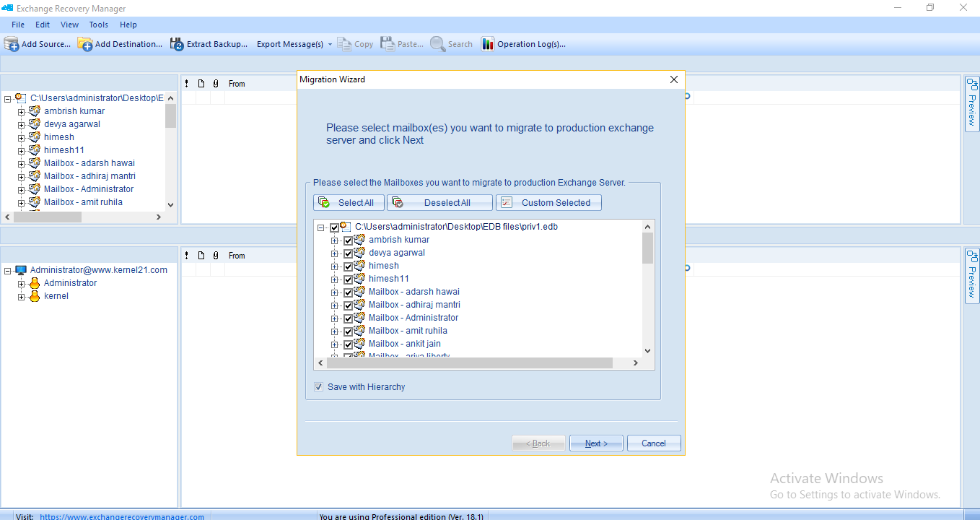The height and width of the screenshot is (520, 980).
Task: Open the Edit menu
Action: pyautogui.click(x=43, y=25)
